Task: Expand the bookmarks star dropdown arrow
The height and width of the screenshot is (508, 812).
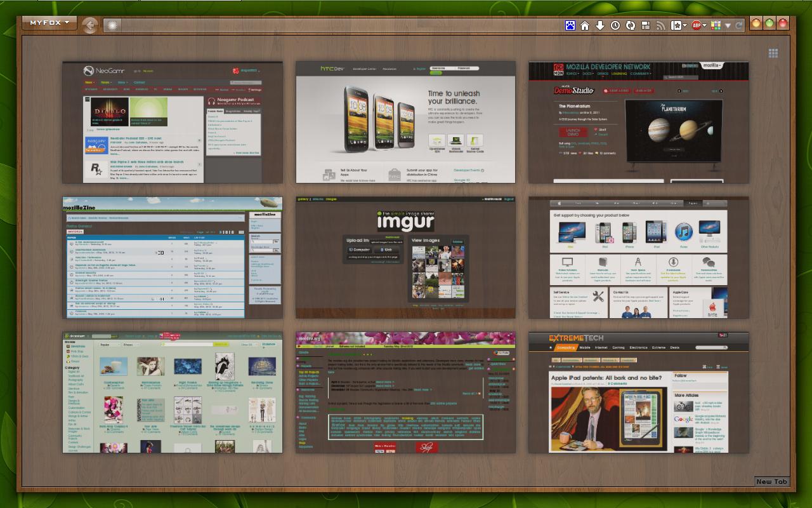Action: pos(685,25)
